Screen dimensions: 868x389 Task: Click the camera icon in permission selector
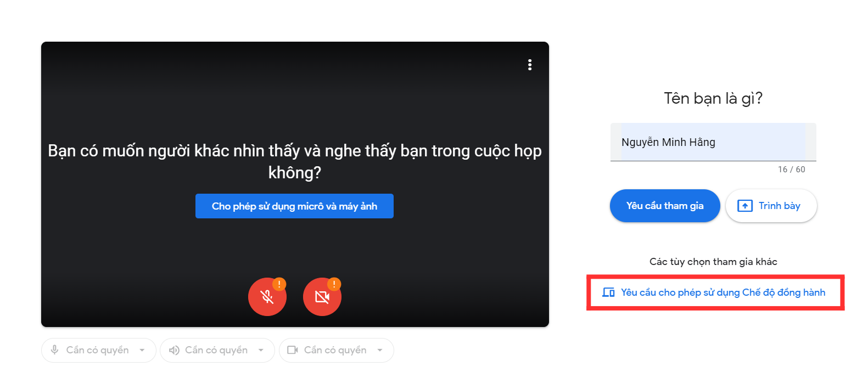click(293, 350)
